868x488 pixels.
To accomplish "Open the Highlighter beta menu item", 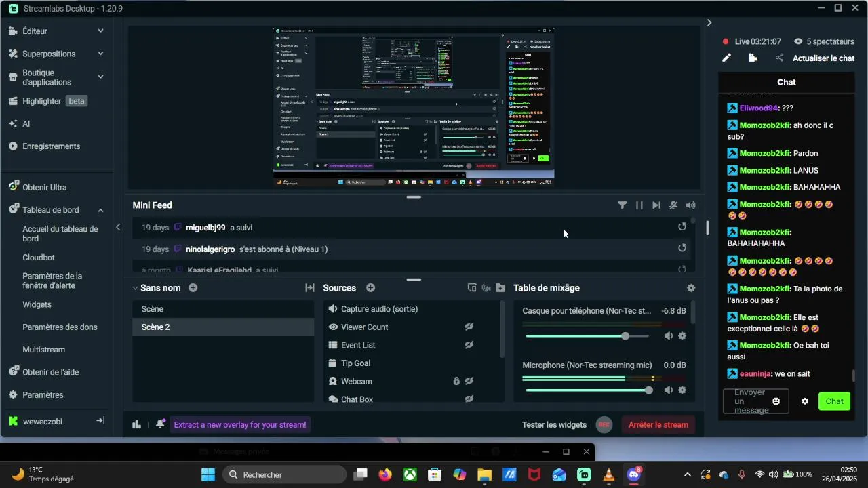I will 47,101.
